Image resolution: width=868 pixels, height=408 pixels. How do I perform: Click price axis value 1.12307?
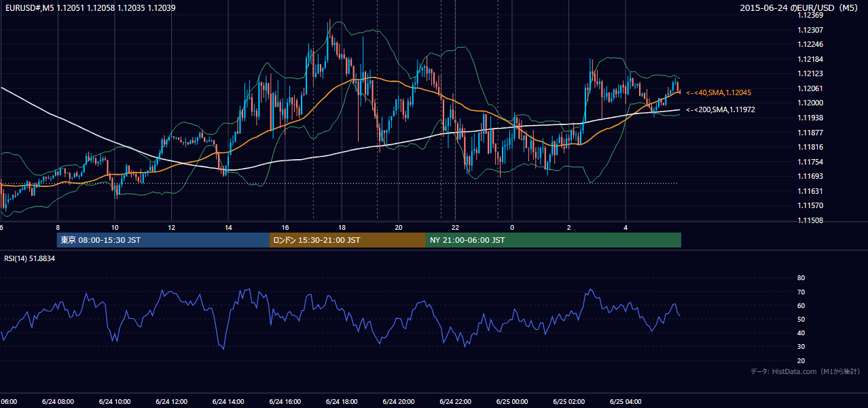coord(810,30)
